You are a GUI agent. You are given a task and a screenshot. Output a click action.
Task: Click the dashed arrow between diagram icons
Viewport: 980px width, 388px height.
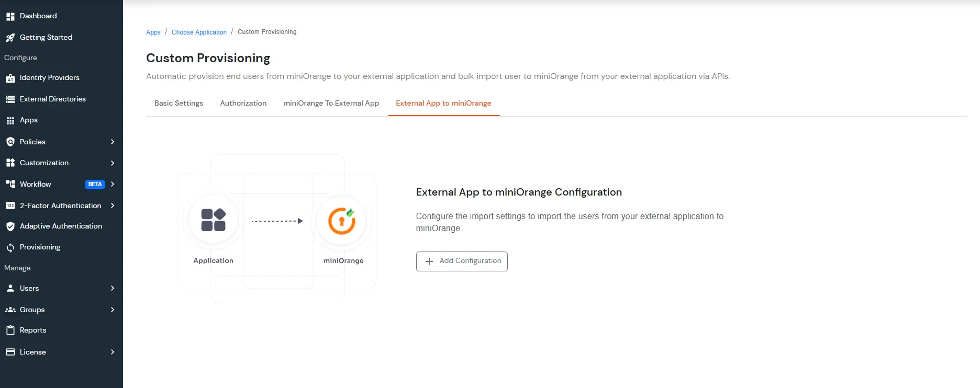click(277, 221)
